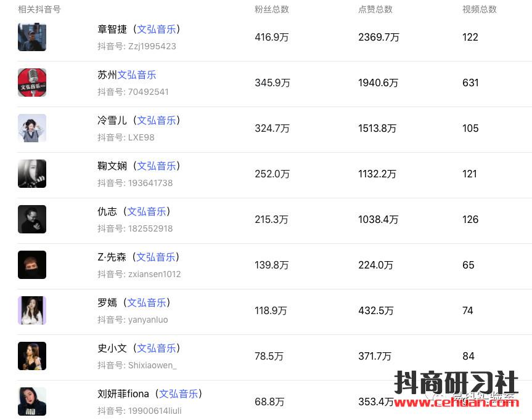Click the 相关抖音号 column header
The height and width of the screenshot is (420, 532).
(39, 9)
